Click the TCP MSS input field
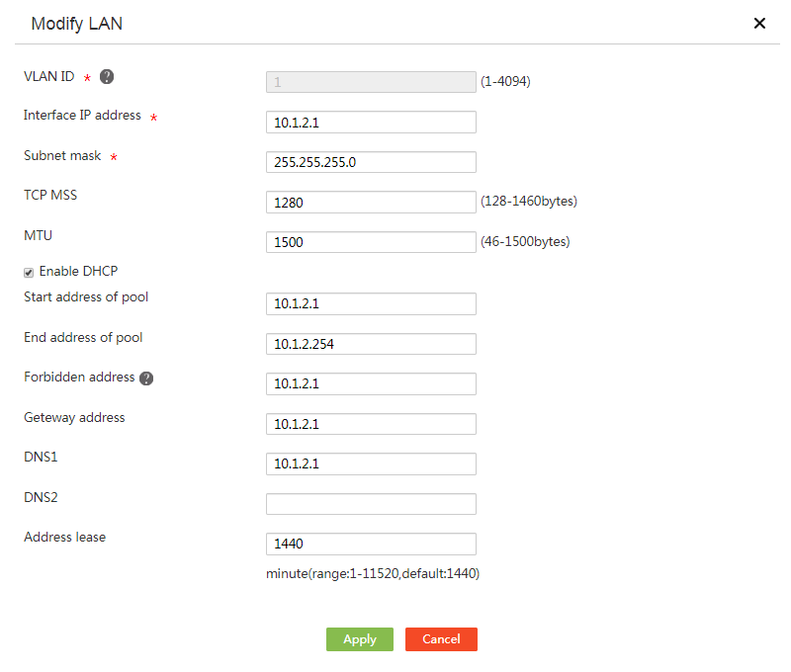 click(371, 203)
